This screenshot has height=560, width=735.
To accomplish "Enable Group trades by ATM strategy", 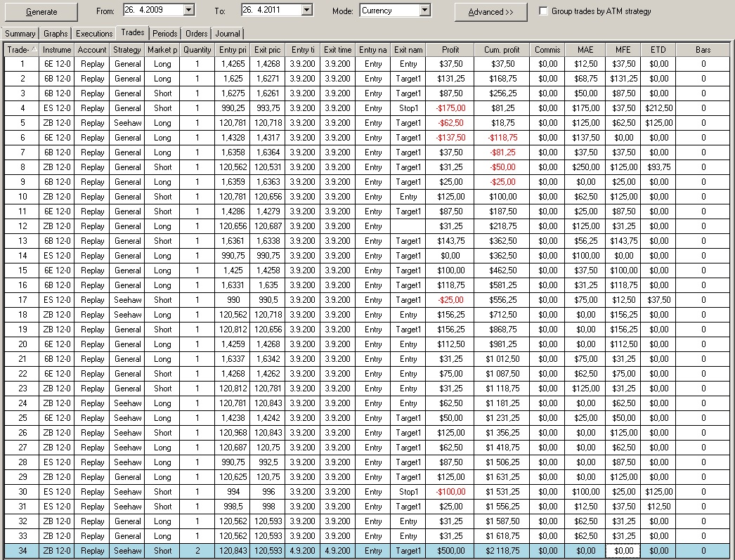I will click(543, 11).
